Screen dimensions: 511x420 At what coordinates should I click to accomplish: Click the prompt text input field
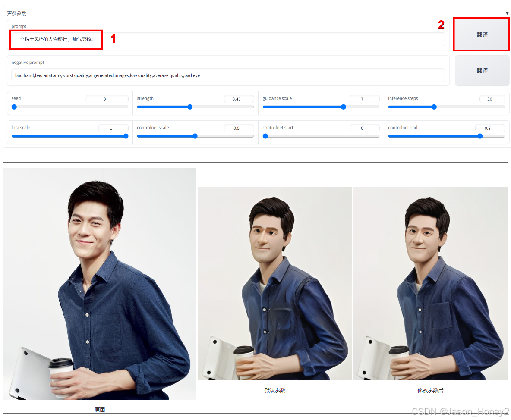pyautogui.click(x=228, y=39)
